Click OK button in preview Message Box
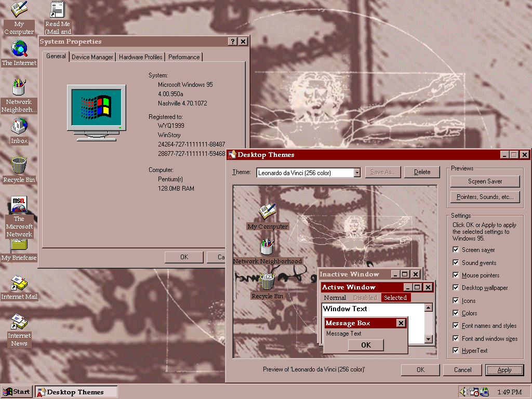Image resolution: width=532 pixels, height=399 pixels. (366, 345)
